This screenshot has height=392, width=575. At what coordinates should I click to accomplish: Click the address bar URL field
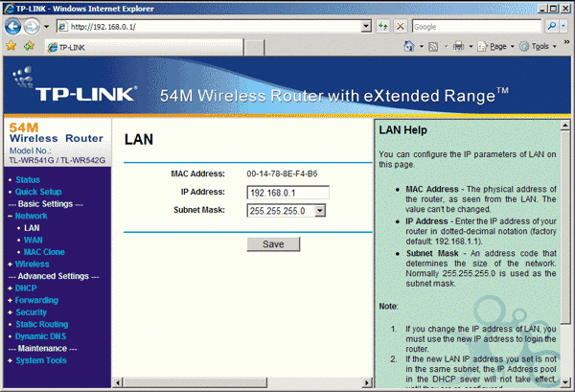209,27
